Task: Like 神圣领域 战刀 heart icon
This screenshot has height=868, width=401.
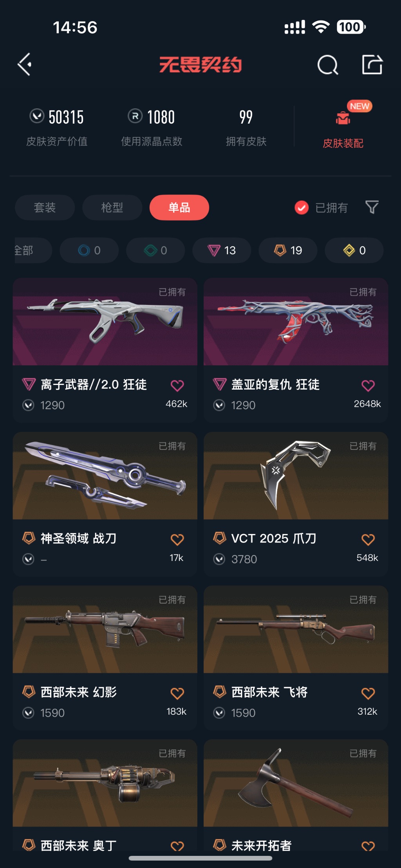Action: [x=177, y=539]
